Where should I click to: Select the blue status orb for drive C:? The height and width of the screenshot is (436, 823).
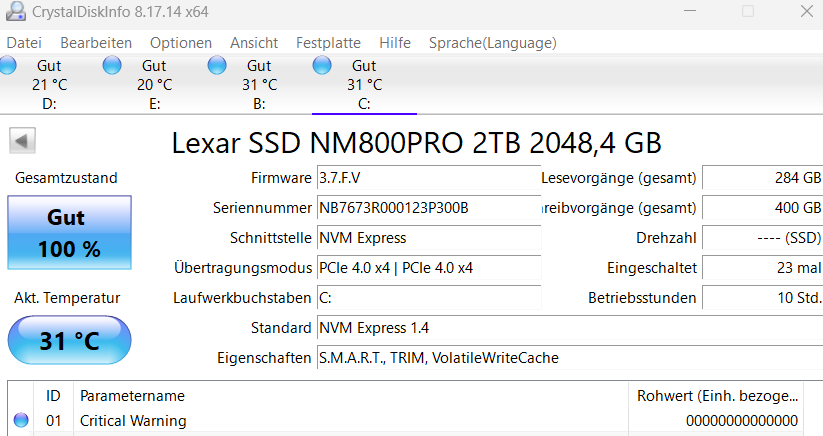coord(322,66)
